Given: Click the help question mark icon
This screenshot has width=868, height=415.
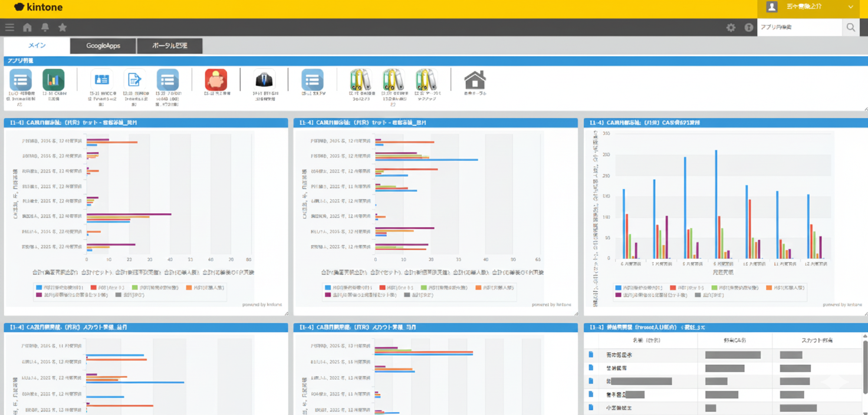Looking at the screenshot, I should coord(749,27).
